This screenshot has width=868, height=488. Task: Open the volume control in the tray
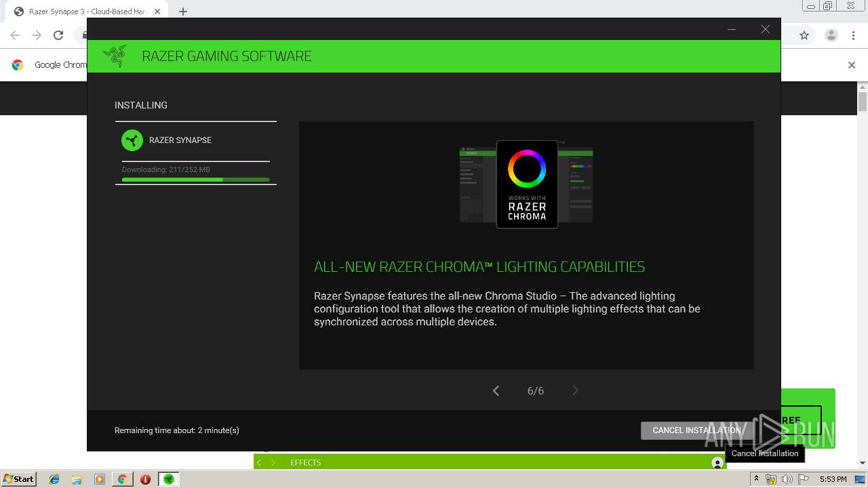787,479
